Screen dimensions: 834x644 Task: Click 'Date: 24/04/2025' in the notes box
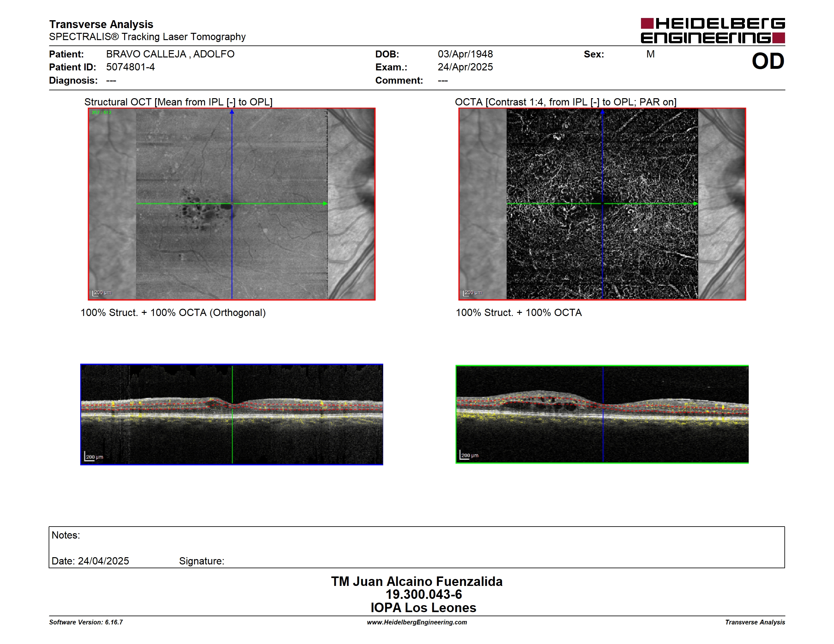pos(90,561)
